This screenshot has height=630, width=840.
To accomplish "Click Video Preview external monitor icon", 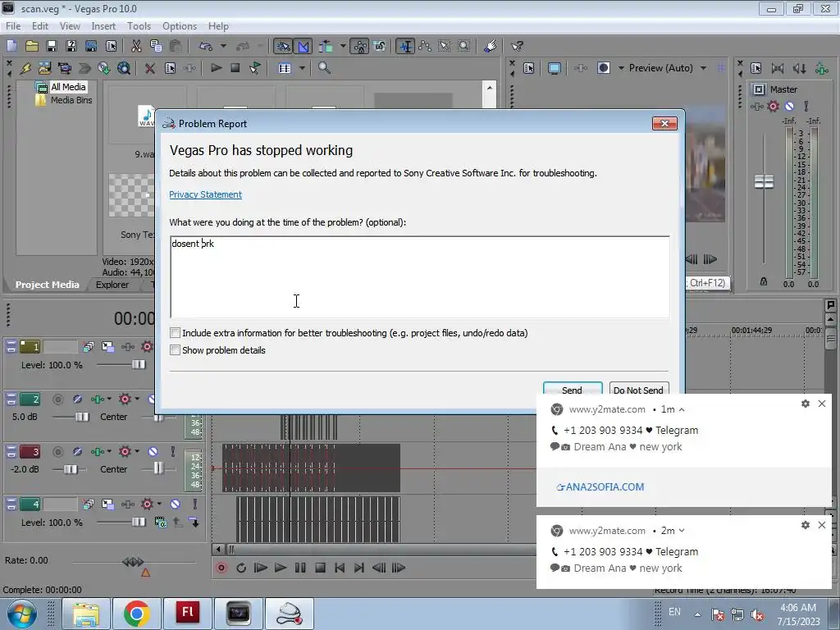I will 555,68.
